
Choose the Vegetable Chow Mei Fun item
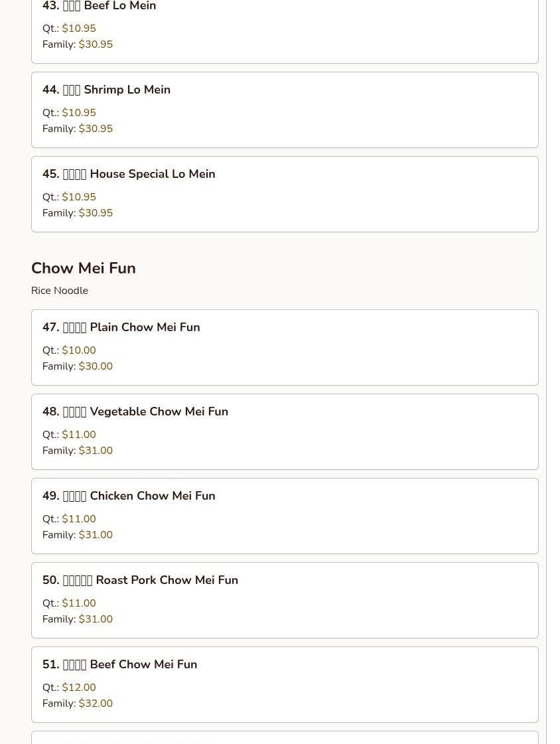(135, 411)
